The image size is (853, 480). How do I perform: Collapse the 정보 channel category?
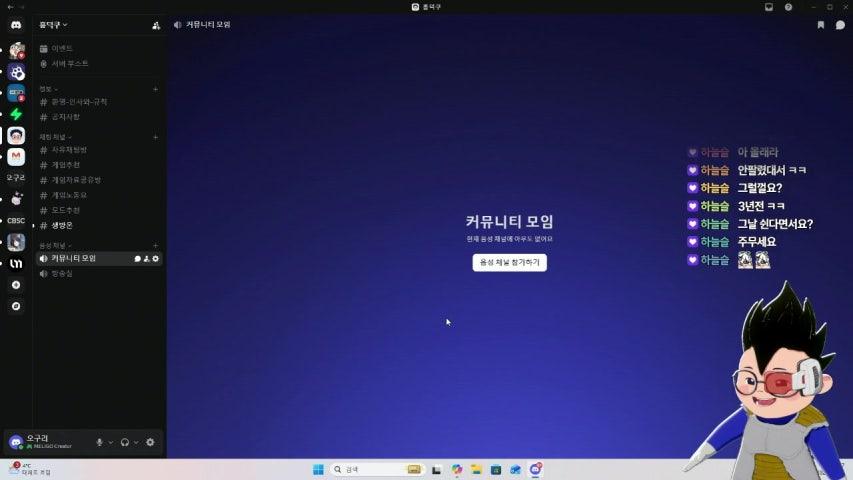coord(48,89)
